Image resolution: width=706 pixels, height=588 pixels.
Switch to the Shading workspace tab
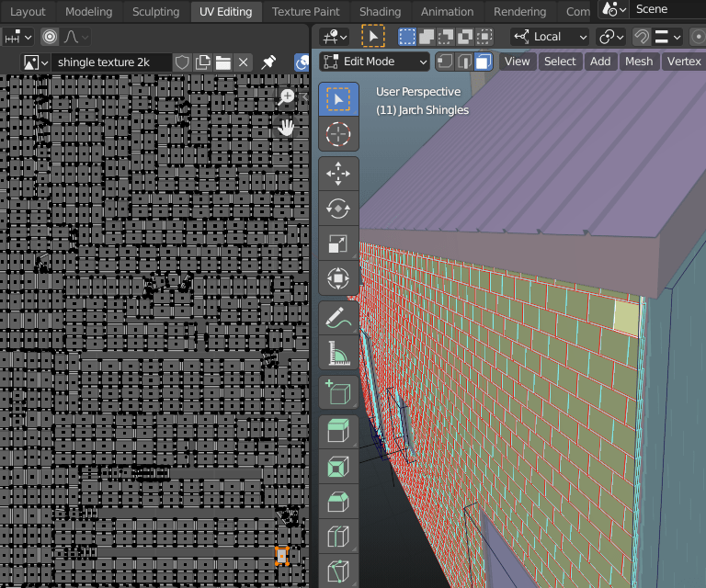click(x=380, y=12)
